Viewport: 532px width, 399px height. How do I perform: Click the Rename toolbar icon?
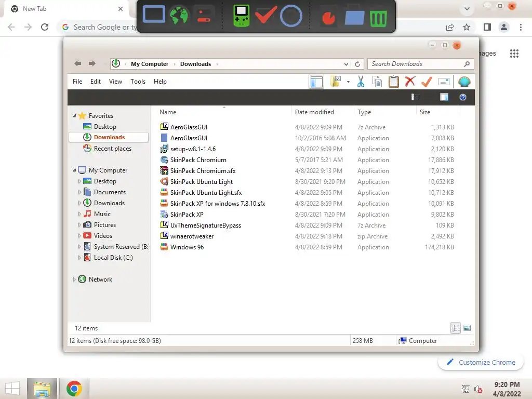pyautogui.click(x=444, y=82)
